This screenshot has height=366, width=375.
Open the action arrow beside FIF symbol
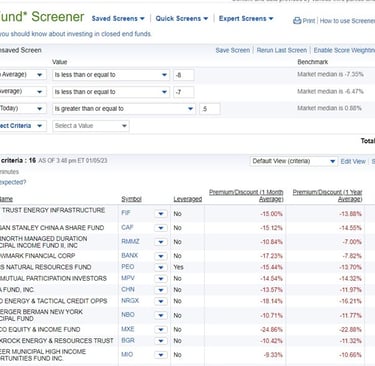[x=161, y=214]
